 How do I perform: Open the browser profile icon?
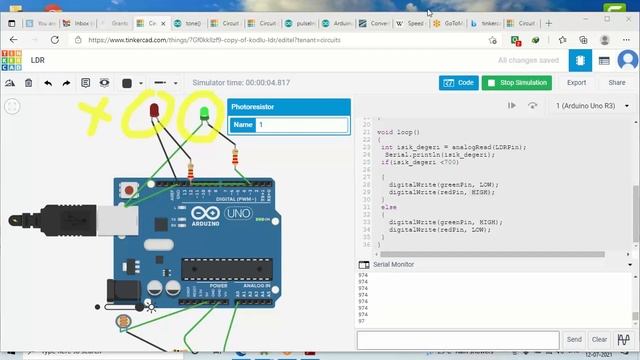pos(604,40)
